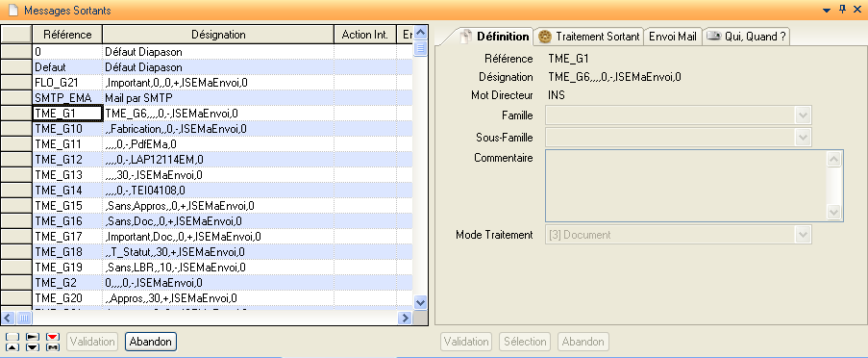Image resolution: width=868 pixels, height=358 pixels.
Task: Open the panel header dropdown arrow menu
Action: 827,11
